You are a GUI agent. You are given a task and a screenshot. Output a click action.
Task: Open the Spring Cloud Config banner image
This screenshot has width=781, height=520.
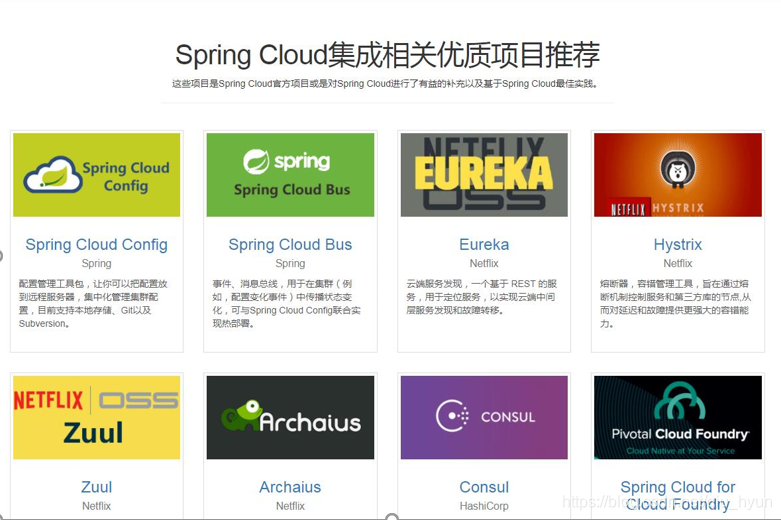(x=97, y=175)
